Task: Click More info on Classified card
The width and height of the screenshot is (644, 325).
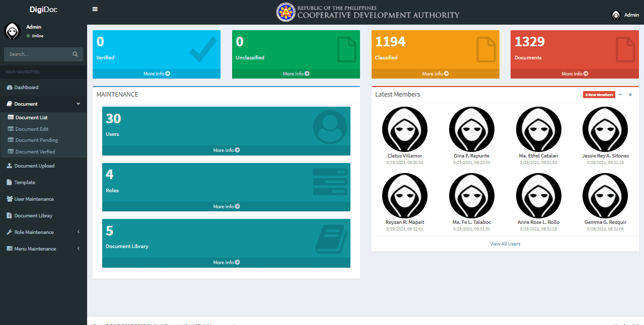Action: [x=436, y=73]
